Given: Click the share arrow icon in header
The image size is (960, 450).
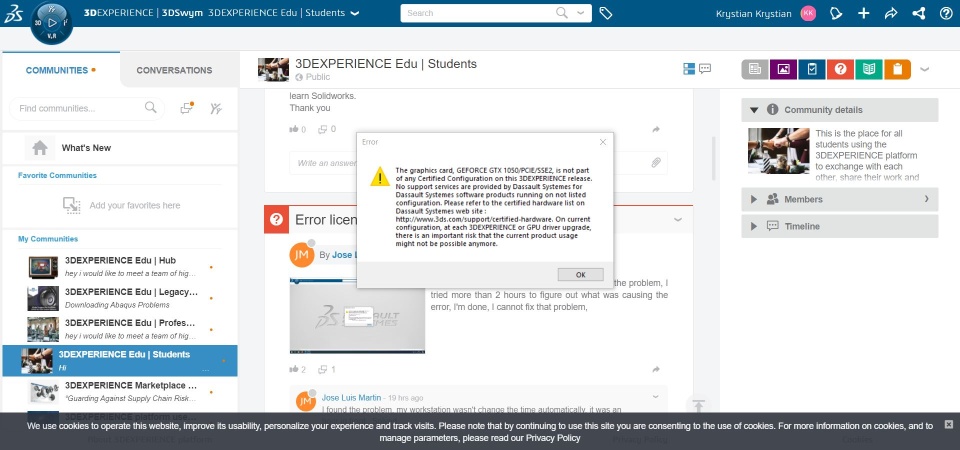Looking at the screenshot, I should [x=891, y=13].
